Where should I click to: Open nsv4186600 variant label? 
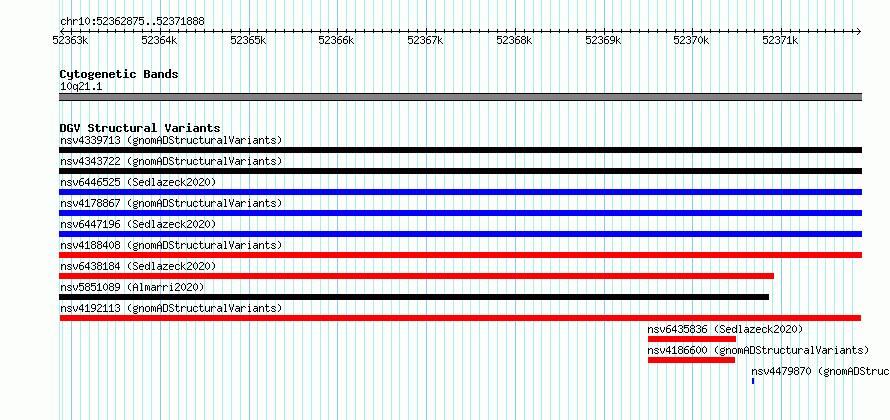758,350
